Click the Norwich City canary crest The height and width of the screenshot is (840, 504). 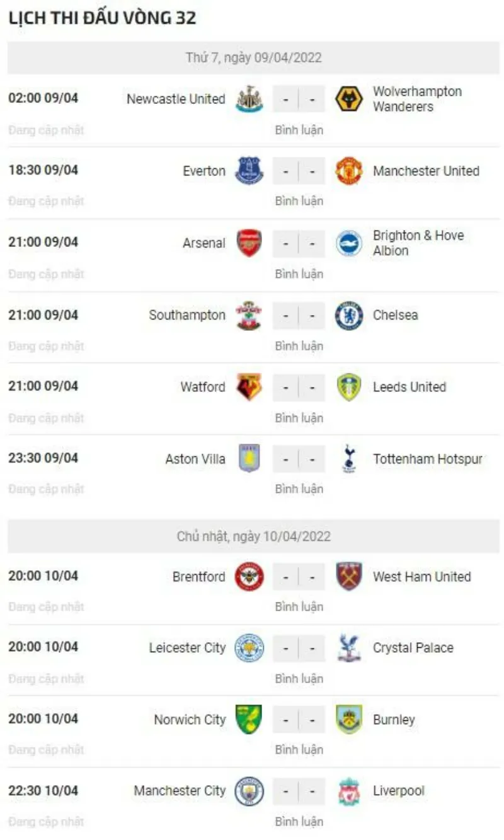coord(249,719)
